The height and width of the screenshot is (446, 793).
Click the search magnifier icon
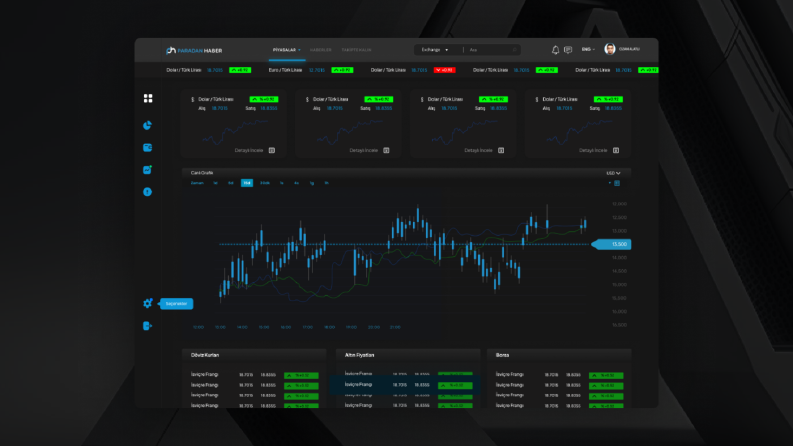click(x=514, y=50)
